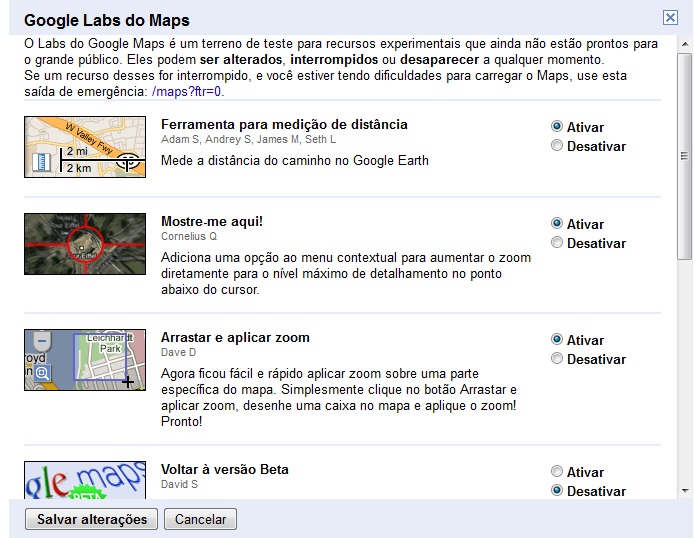Click the distance measurement tool thumbnail
Viewport: 695px width, 538px height.
pos(85,147)
